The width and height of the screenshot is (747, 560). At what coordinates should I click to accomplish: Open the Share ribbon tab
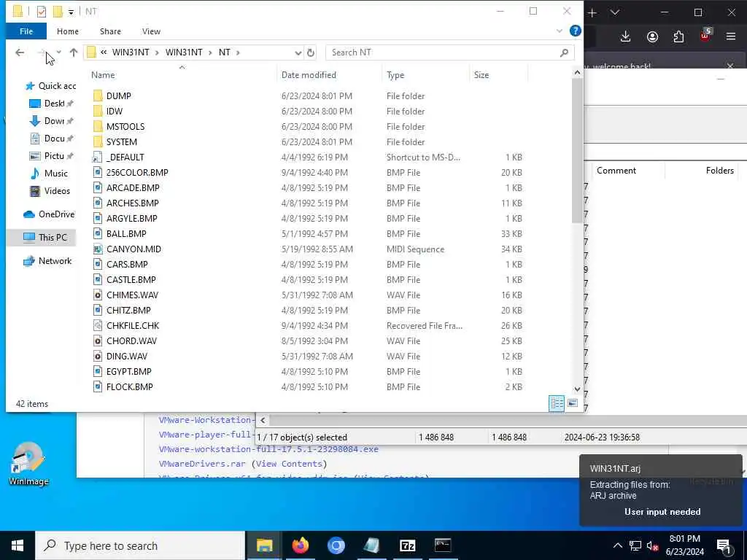pyautogui.click(x=110, y=31)
